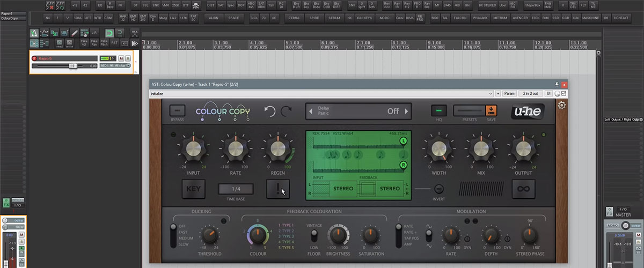Click the ZEBRA toolbar button
The height and width of the screenshot is (268, 644).
coord(294,18)
